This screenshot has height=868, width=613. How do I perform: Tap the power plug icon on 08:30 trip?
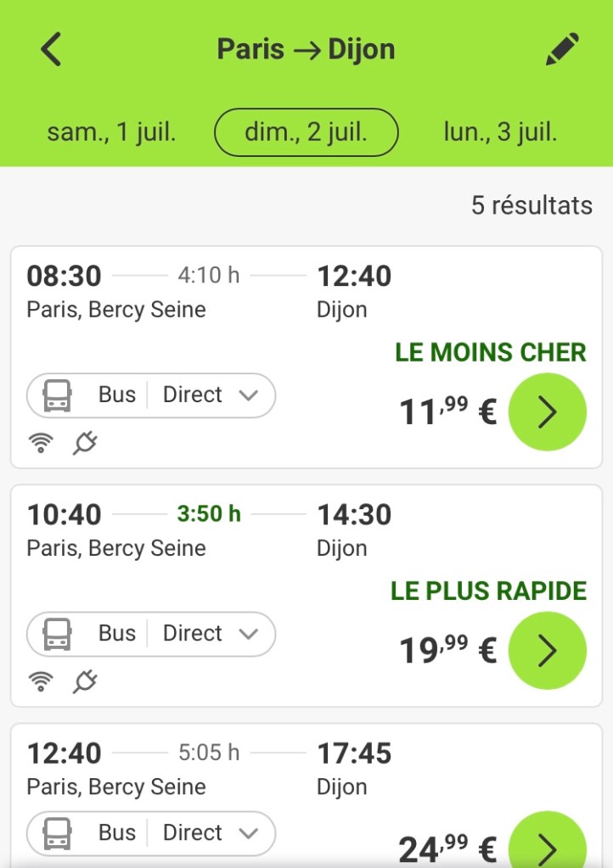(x=85, y=443)
